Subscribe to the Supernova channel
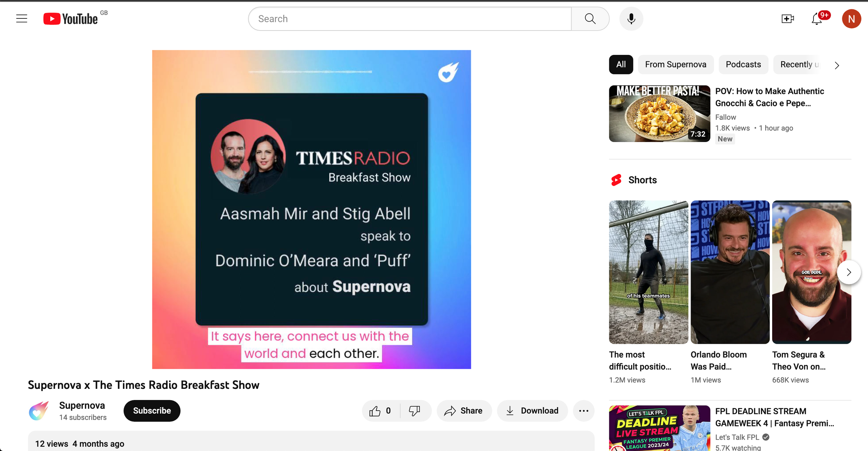Screen dimensions: 868x451 pyautogui.click(x=152, y=411)
